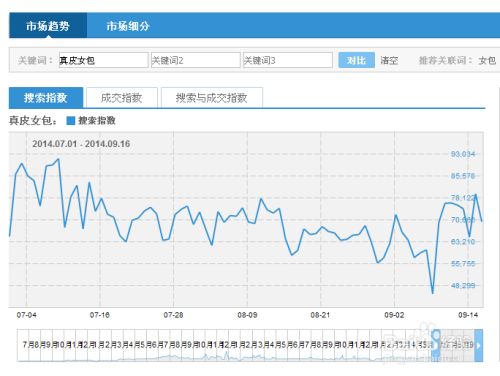The image size is (500, 376).
Task: Focus the 关键词3 input field
Action: coord(288,60)
